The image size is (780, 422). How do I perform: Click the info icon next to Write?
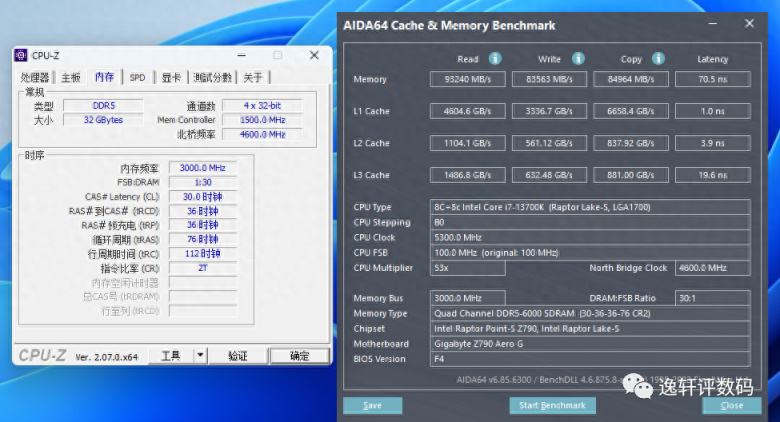point(578,59)
